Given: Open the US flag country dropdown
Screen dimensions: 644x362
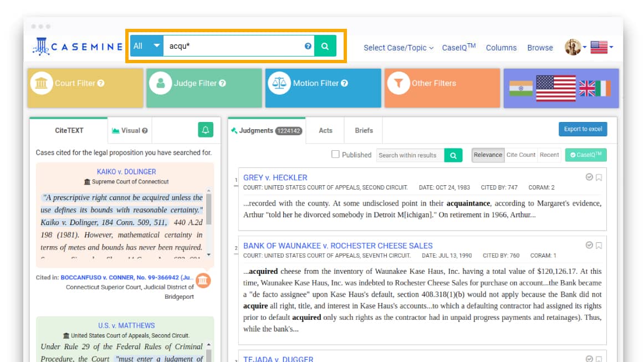Looking at the screenshot, I should 601,48.
